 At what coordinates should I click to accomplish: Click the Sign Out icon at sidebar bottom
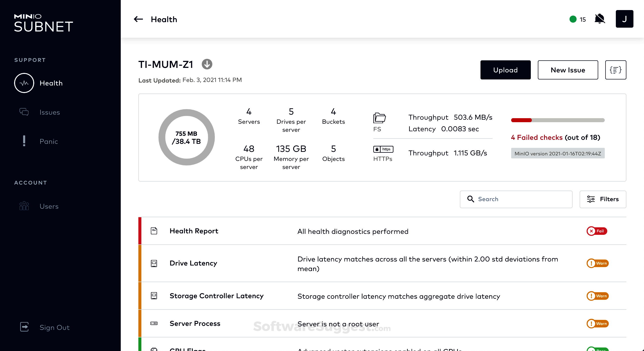tap(24, 327)
